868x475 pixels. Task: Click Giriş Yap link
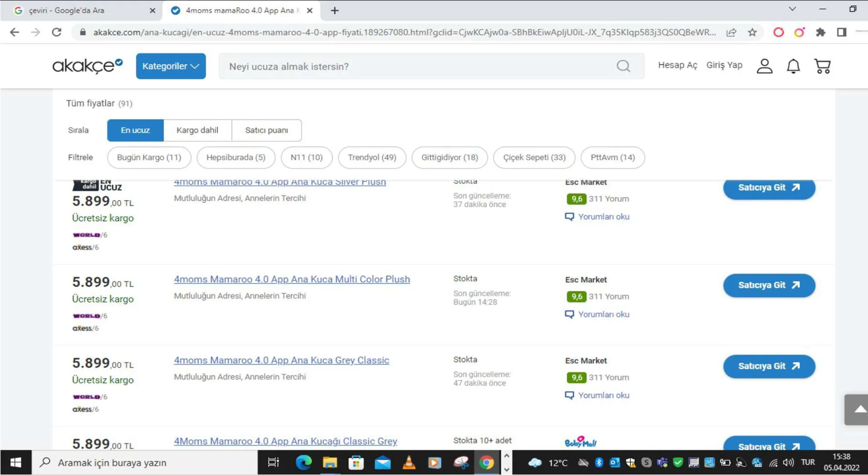[724, 65]
